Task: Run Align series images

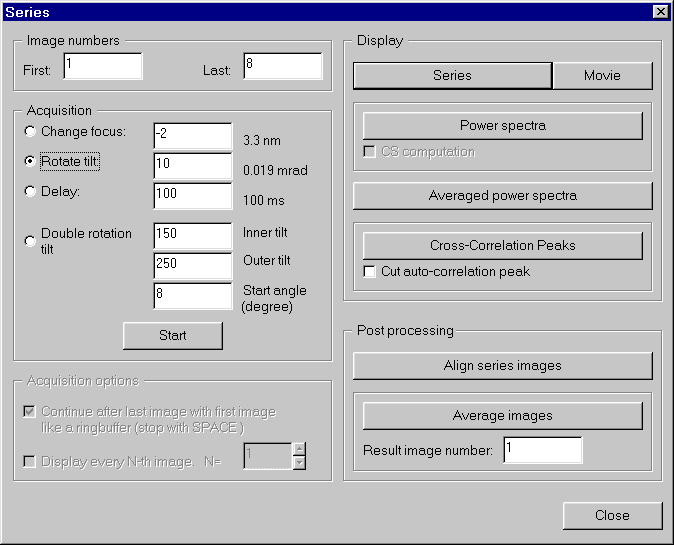Action: pyautogui.click(x=502, y=365)
